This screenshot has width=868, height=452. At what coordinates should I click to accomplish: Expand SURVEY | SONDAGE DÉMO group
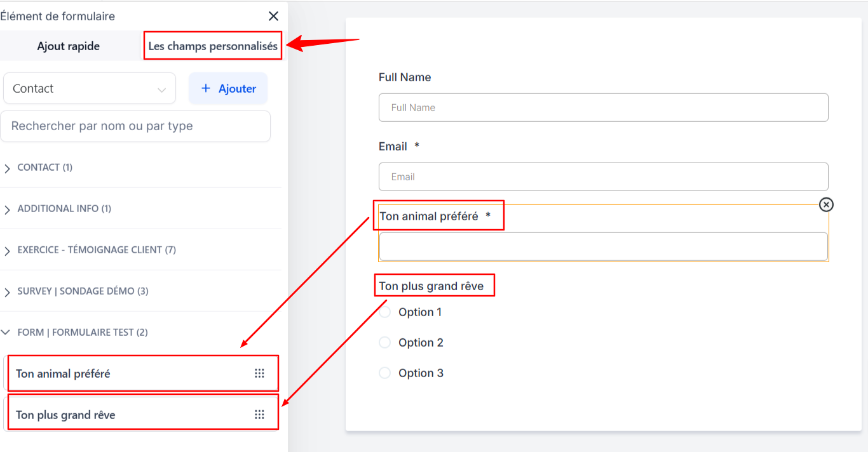click(8, 292)
